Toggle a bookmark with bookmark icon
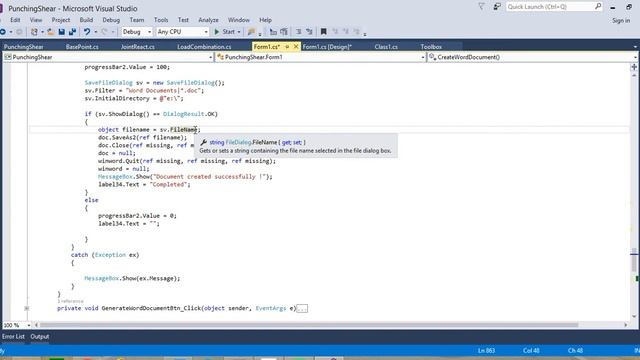640x360 pixels. pyautogui.click(x=324, y=32)
